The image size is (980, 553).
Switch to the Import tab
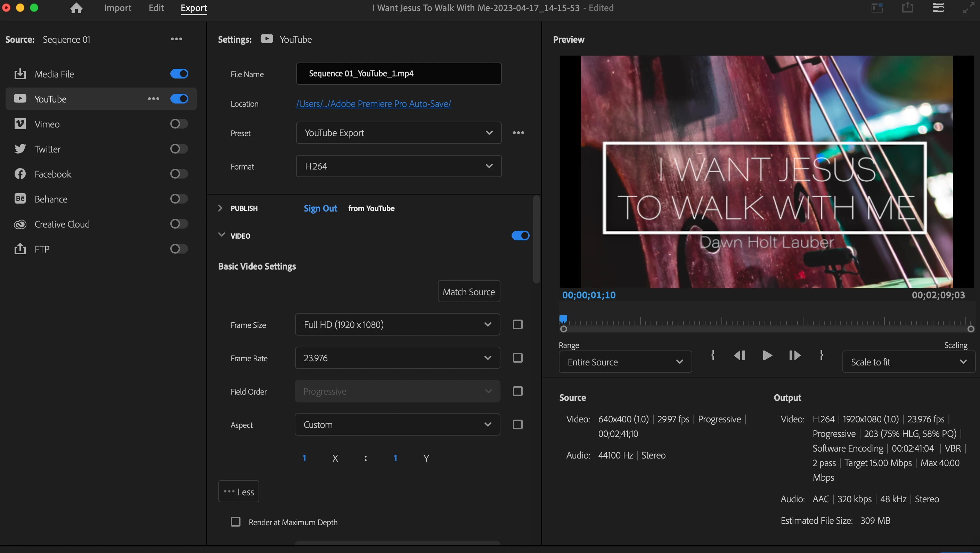point(117,8)
